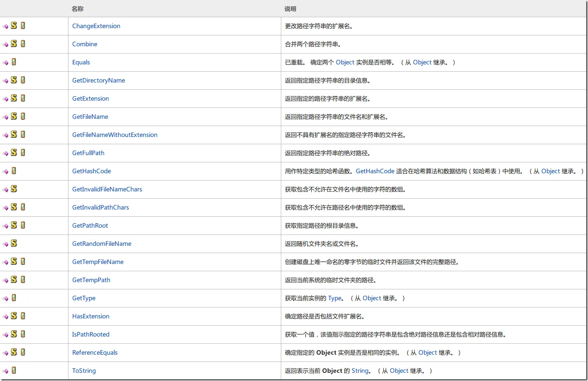The image size is (588, 381).
Task: Click the static S icon in the GetPathRoot row
Action: click(14, 225)
